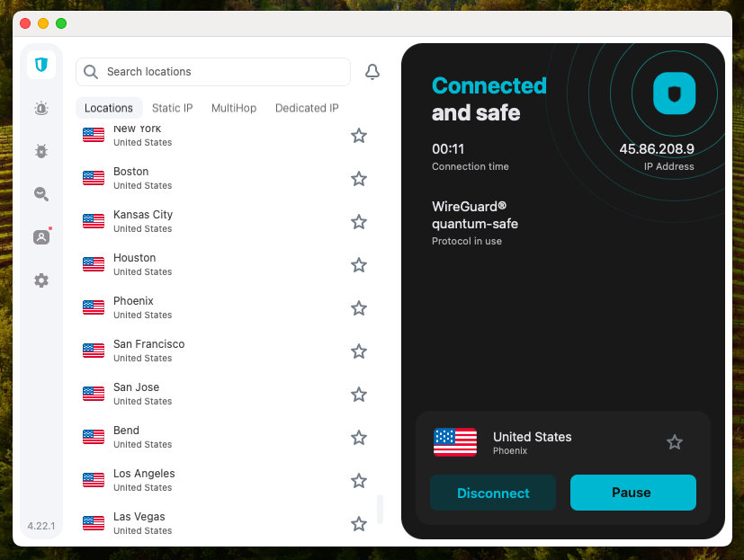This screenshot has width=744, height=560.
Task: Pause the VPN connection
Action: pos(633,493)
